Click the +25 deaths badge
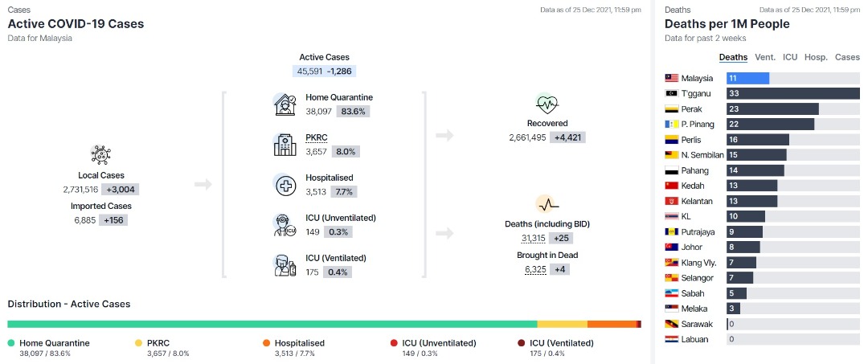This screenshot has width=868, height=364. click(560, 239)
